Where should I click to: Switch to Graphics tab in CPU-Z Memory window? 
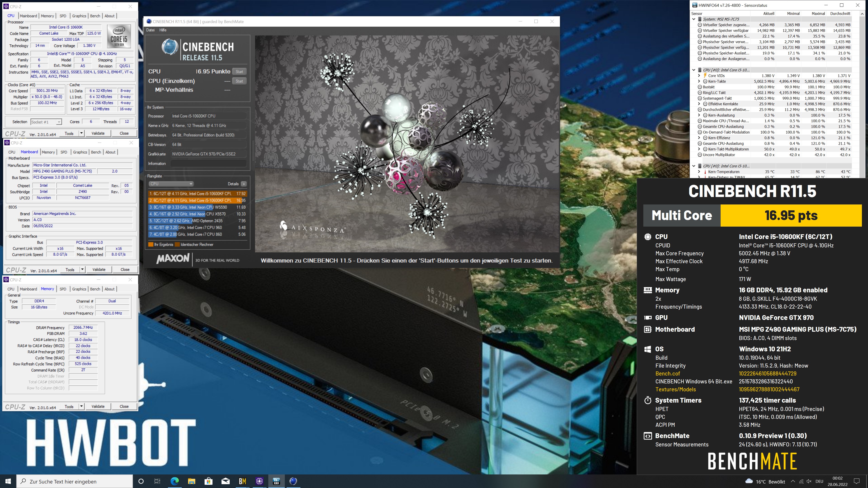[79, 289]
